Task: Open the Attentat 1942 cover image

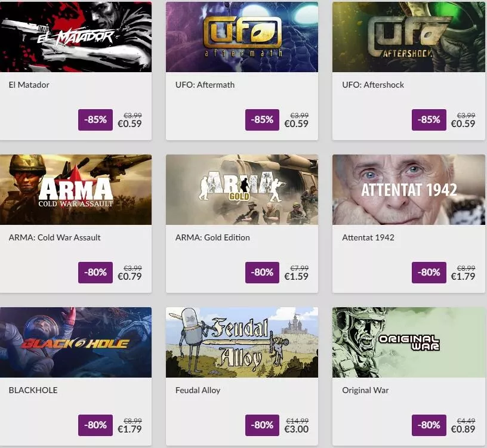Action: click(409, 190)
